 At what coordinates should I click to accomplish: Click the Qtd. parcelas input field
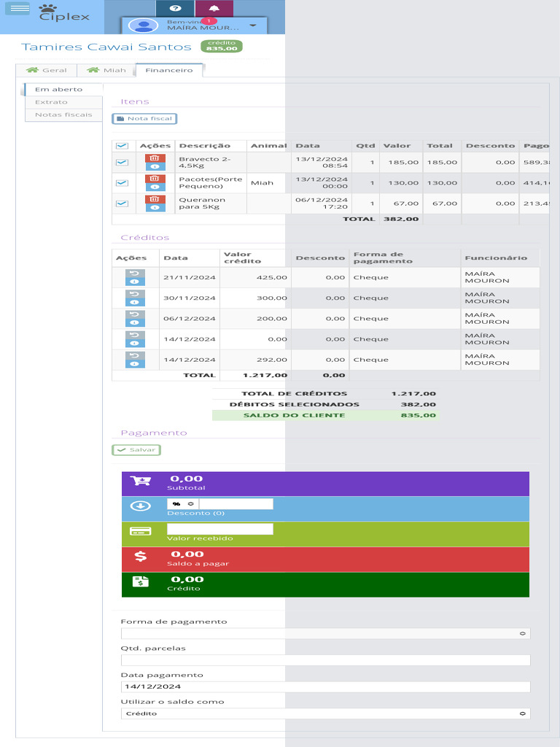(x=326, y=660)
